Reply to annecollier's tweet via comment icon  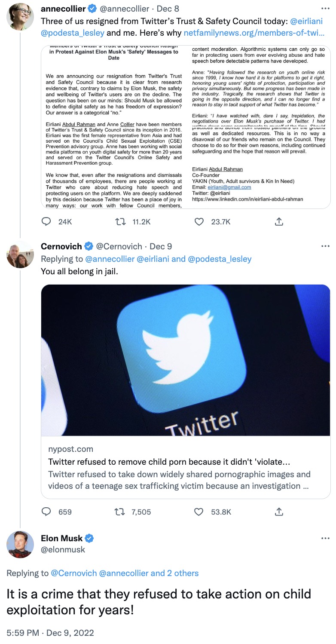pyautogui.click(x=46, y=221)
